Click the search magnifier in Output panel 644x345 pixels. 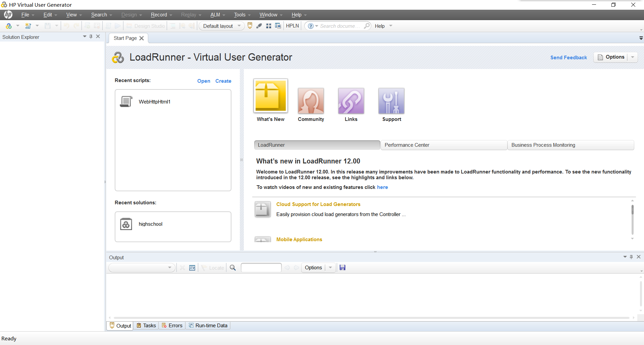[233, 267]
